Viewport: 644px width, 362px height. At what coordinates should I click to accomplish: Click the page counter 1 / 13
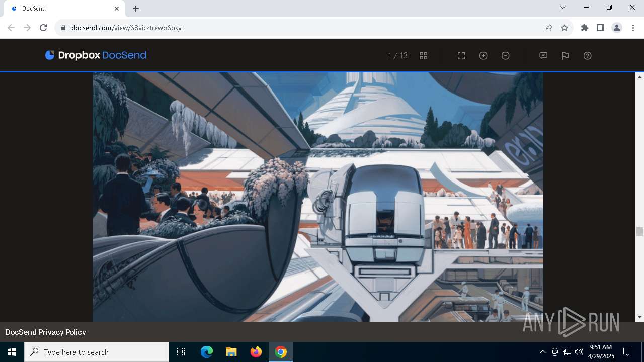click(x=398, y=56)
